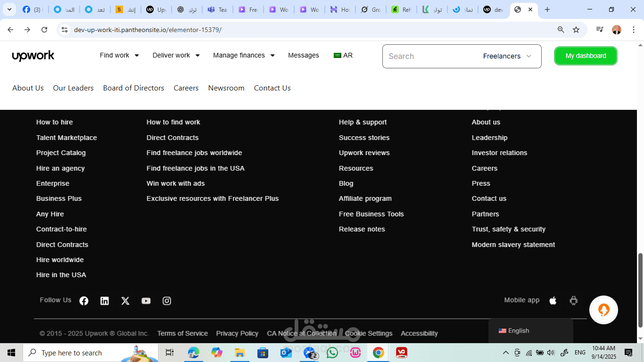Open the Talent Marketplace link
644x362 pixels.
tap(66, 138)
